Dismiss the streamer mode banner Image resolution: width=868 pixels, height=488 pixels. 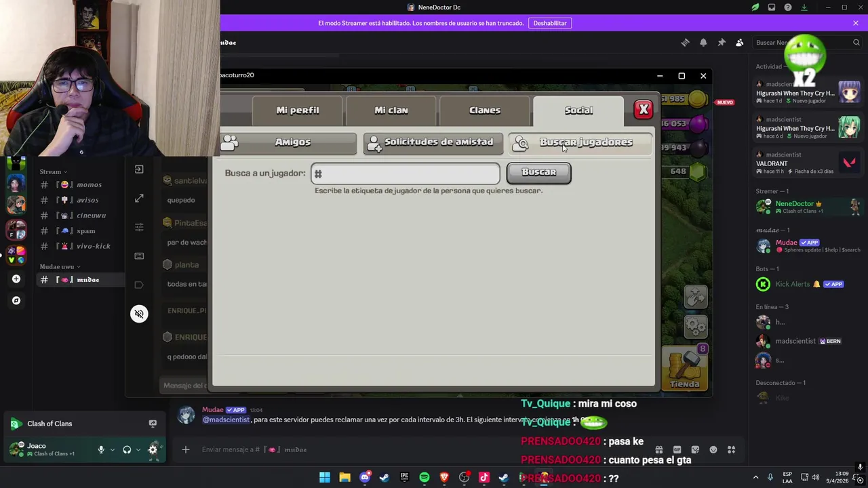tap(856, 23)
